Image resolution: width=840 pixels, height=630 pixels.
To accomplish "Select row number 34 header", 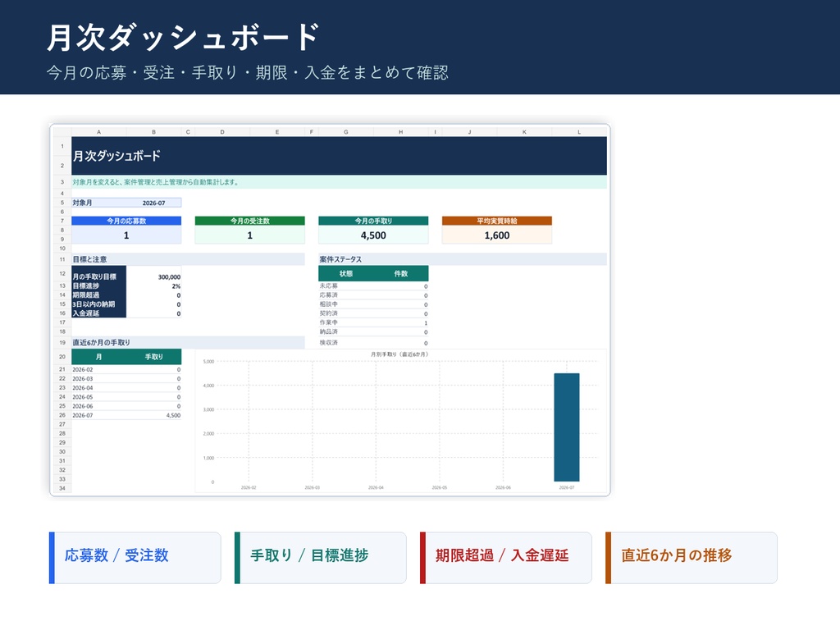I will 62,488.
